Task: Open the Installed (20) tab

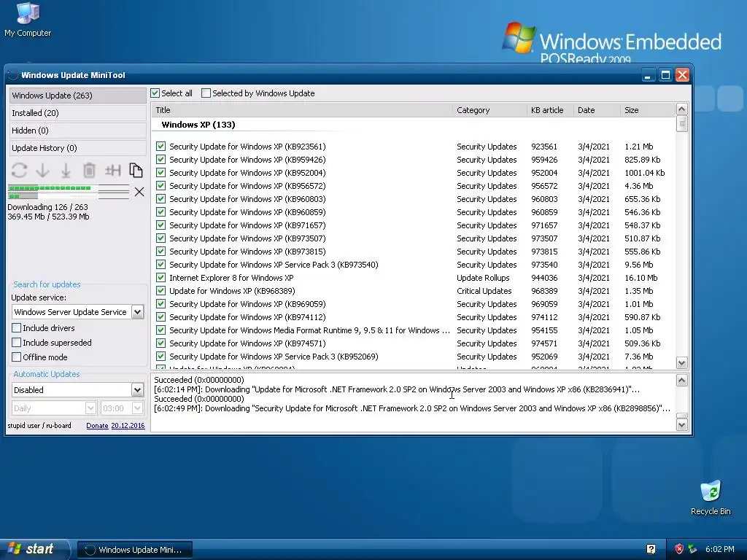Action: pos(77,113)
